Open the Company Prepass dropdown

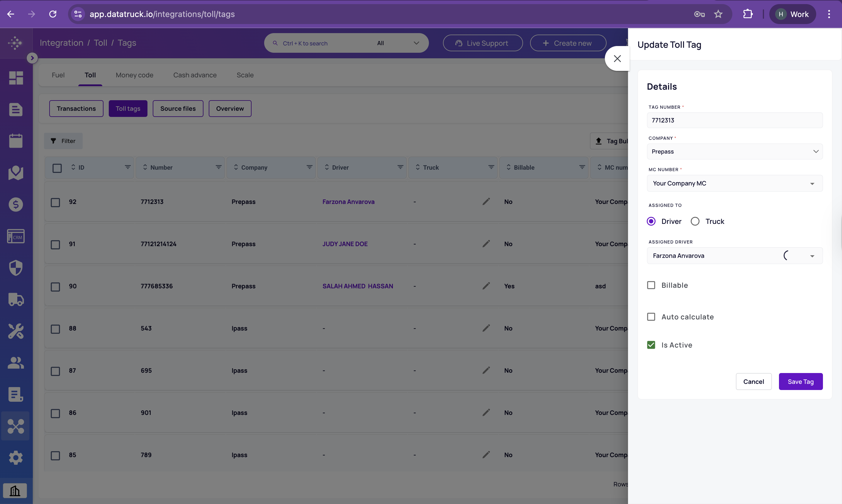[735, 151]
